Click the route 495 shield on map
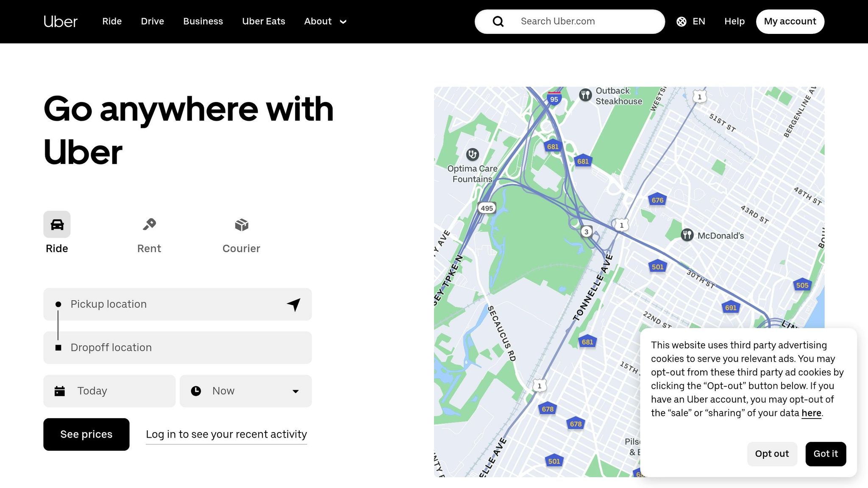This screenshot has width=868, height=488. coord(487,208)
